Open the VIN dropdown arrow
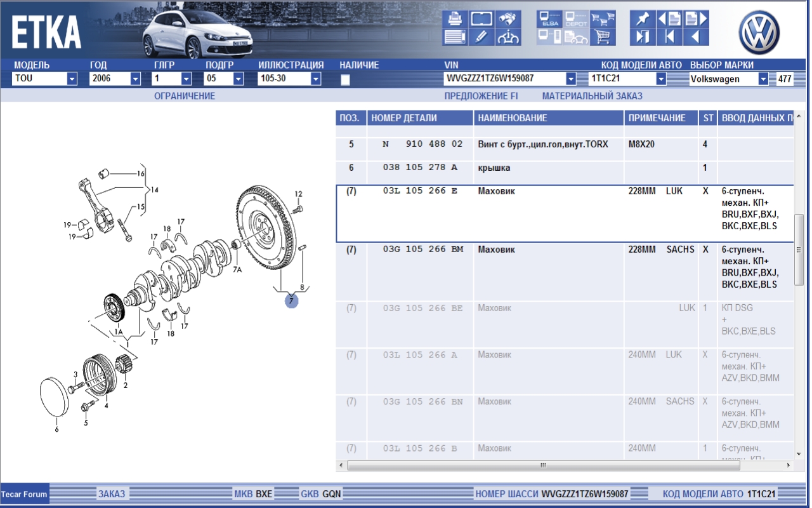Image resolution: width=812 pixels, height=508 pixels. 571,79
